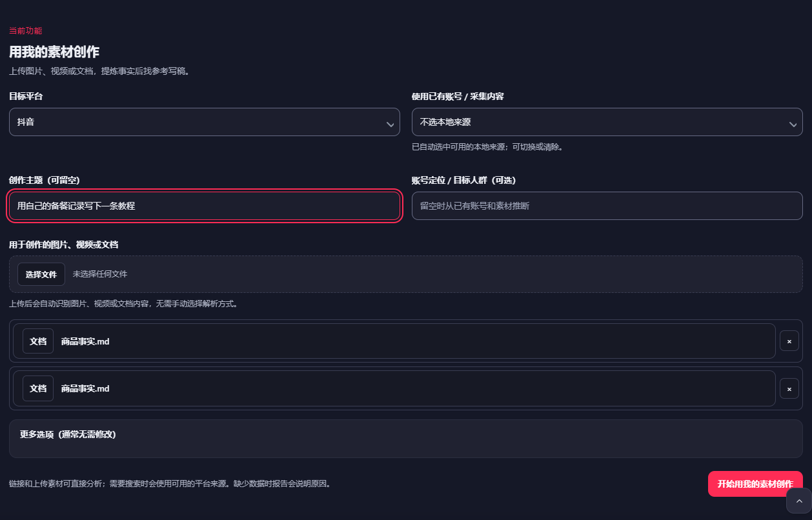
Task: Click the 当前功能 label
Action: point(26,31)
